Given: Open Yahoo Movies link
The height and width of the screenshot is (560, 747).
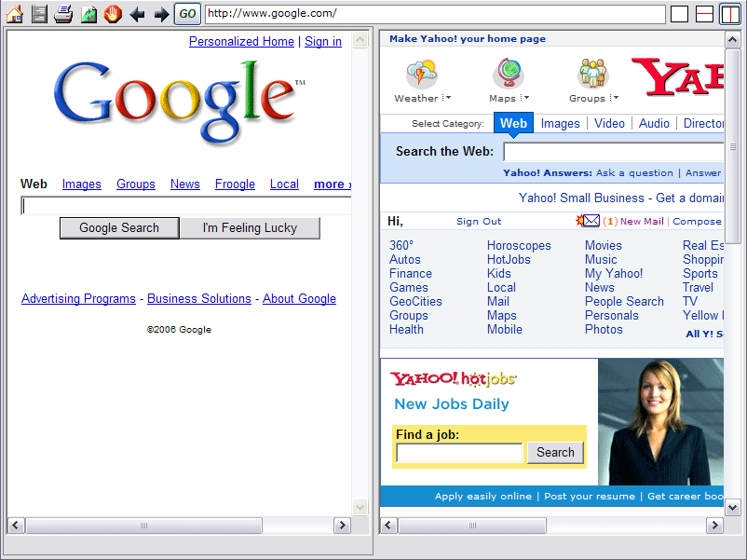Looking at the screenshot, I should pyautogui.click(x=604, y=245).
